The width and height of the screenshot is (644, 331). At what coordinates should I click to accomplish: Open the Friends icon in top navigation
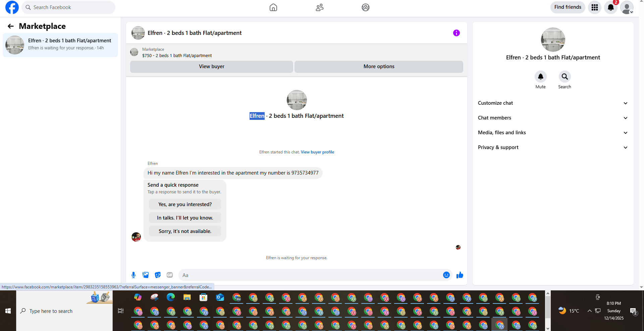320,7
